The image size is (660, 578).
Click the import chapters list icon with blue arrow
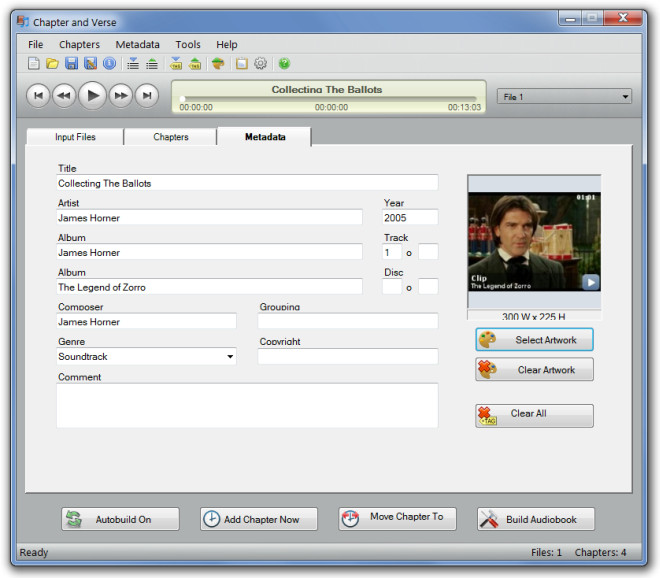[x=133, y=64]
